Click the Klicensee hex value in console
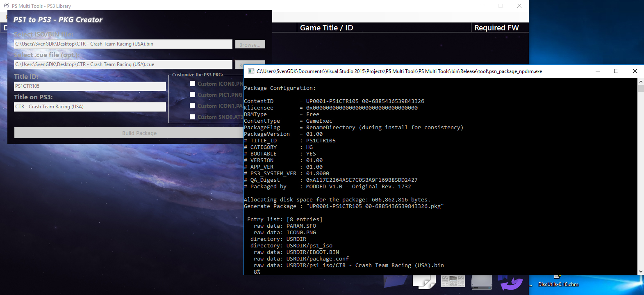Viewport: 644px width, 295px height. [x=362, y=108]
